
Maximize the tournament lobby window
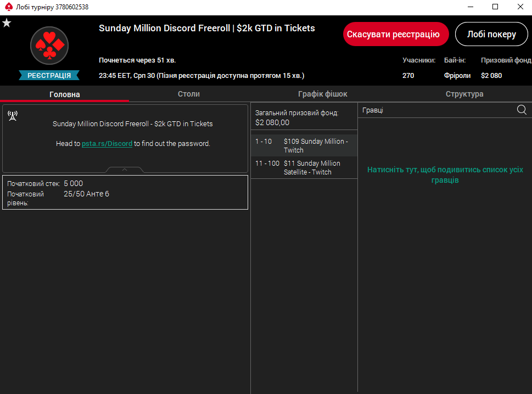[x=495, y=7]
